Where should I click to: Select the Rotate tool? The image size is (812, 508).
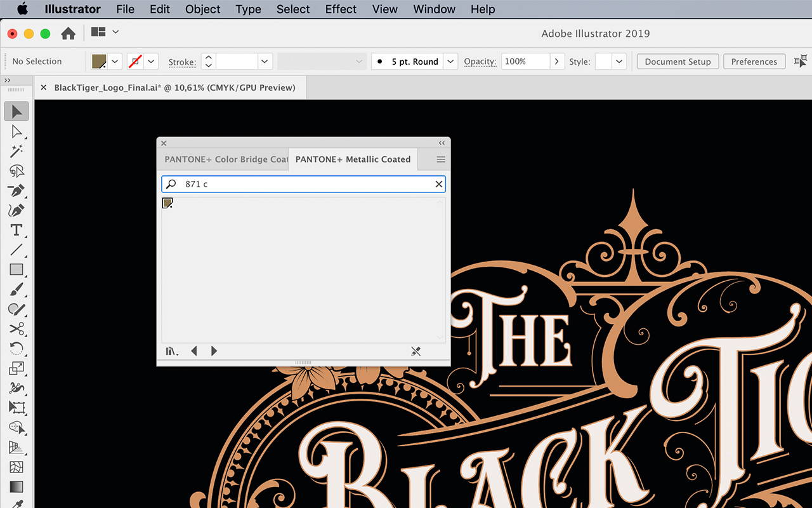pyautogui.click(x=16, y=349)
